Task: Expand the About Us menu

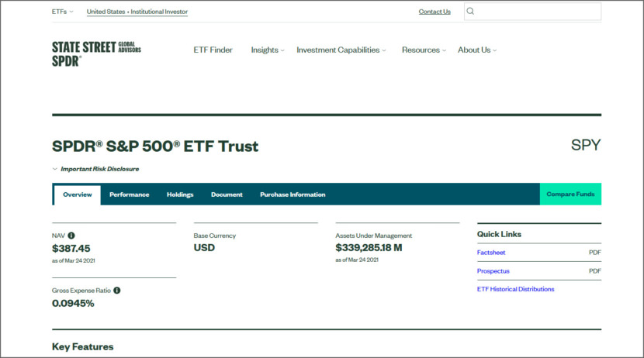Action: coord(476,50)
